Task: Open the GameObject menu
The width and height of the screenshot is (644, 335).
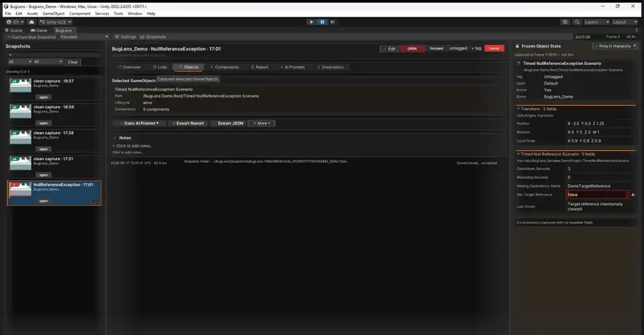Action: pyautogui.click(x=54, y=13)
